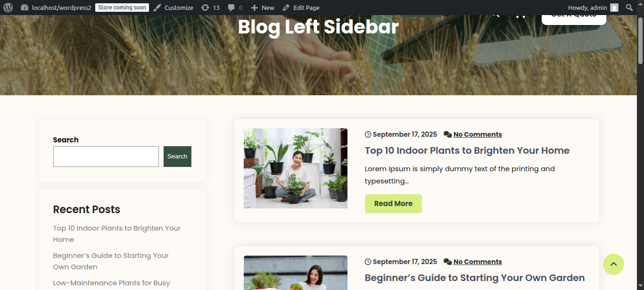This screenshot has height=290, width=644.
Task: Open No Comments link on first post
Action: [478, 134]
